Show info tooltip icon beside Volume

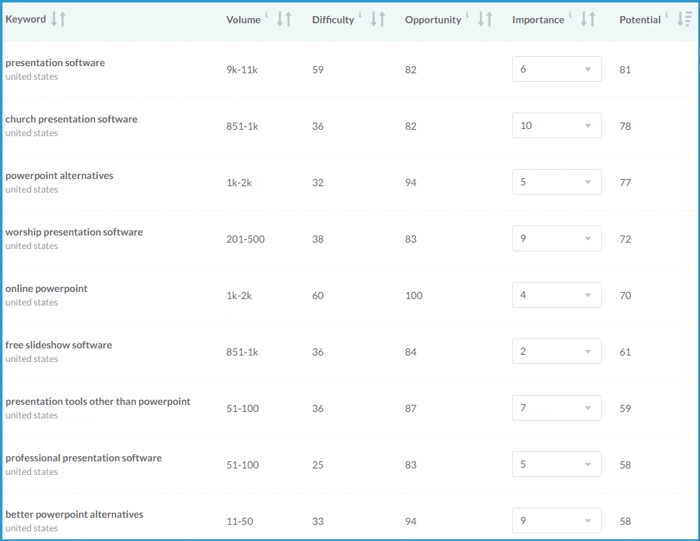[x=267, y=16]
